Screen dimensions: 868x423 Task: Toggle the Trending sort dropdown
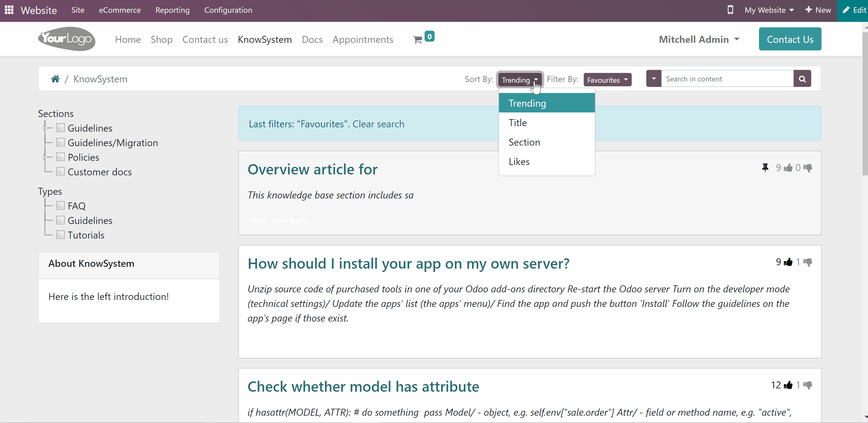[520, 80]
